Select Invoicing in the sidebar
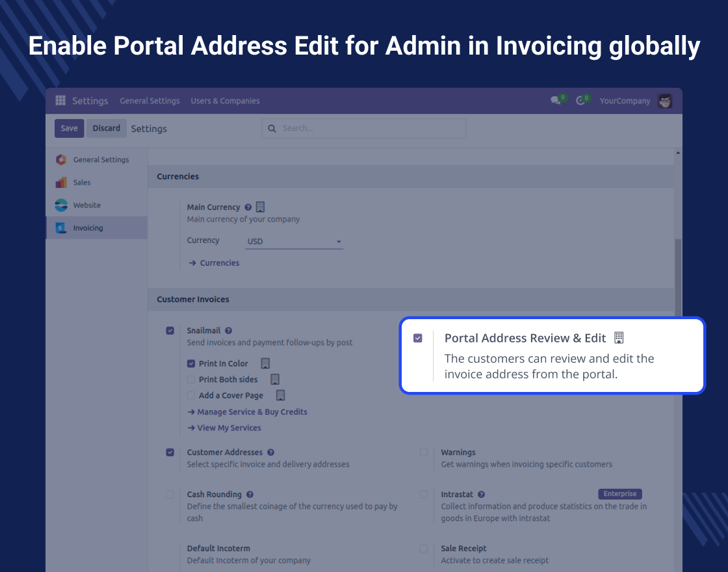This screenshot has height=572, width=728. (97, 228)
